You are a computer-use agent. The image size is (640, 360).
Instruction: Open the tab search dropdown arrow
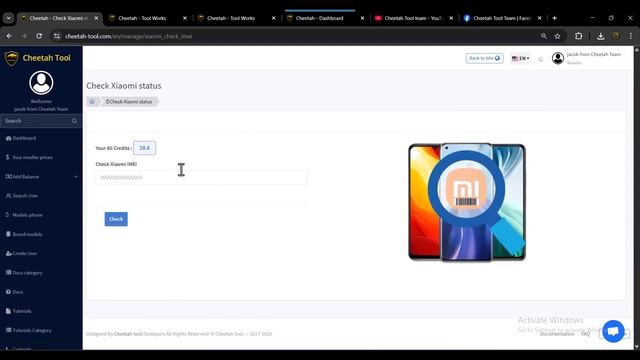(x=9, y=18)
